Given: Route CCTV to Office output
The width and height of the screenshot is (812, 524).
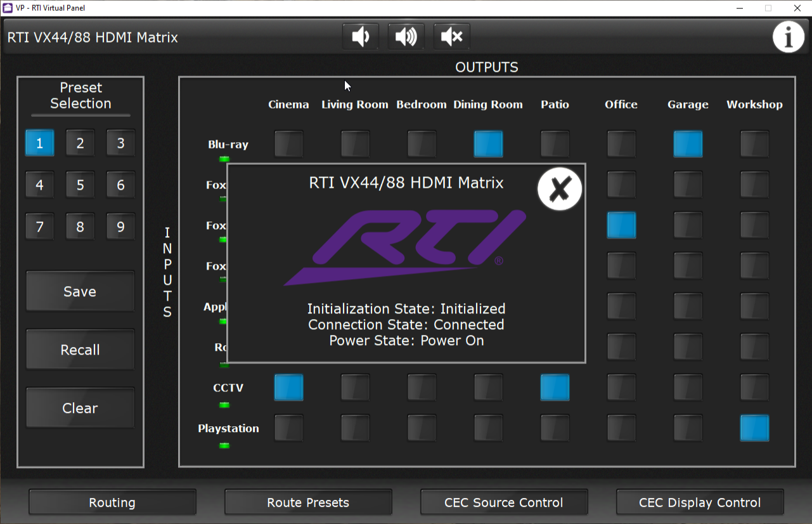Looking at the screenshot, I should click(x=621, y=388).
